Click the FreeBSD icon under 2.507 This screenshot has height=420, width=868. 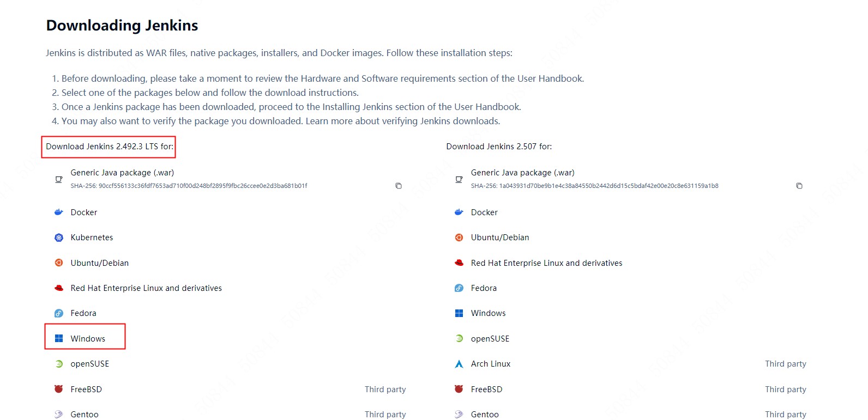tap(459, 389)
